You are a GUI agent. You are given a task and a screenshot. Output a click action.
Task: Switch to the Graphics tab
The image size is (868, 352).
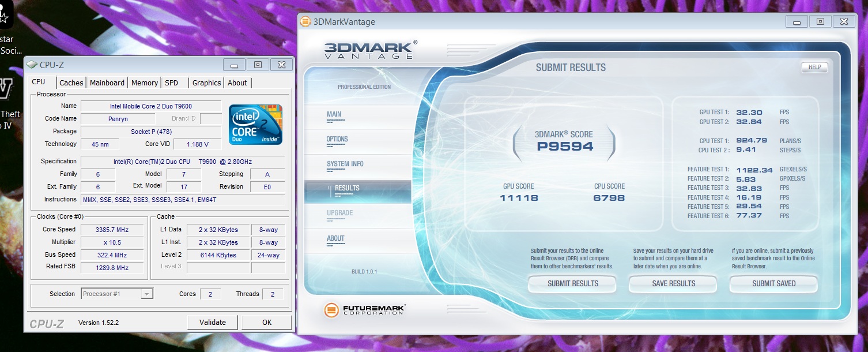click(x=206, y=83)
